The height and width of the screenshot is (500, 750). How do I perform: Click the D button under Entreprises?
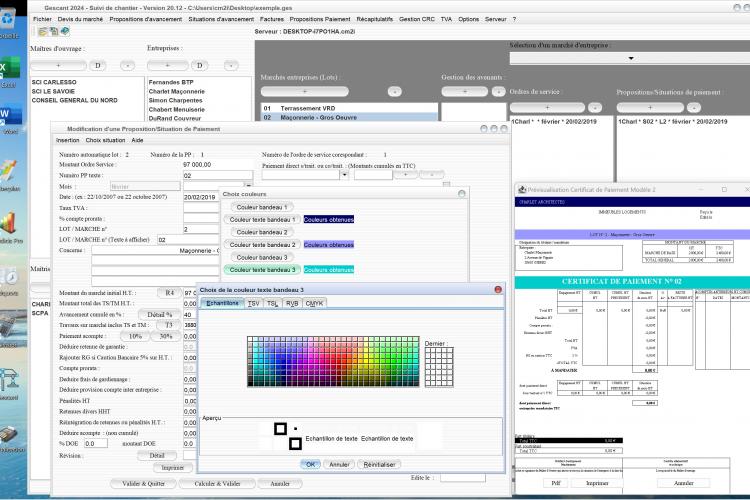click(x=199, y=65)
